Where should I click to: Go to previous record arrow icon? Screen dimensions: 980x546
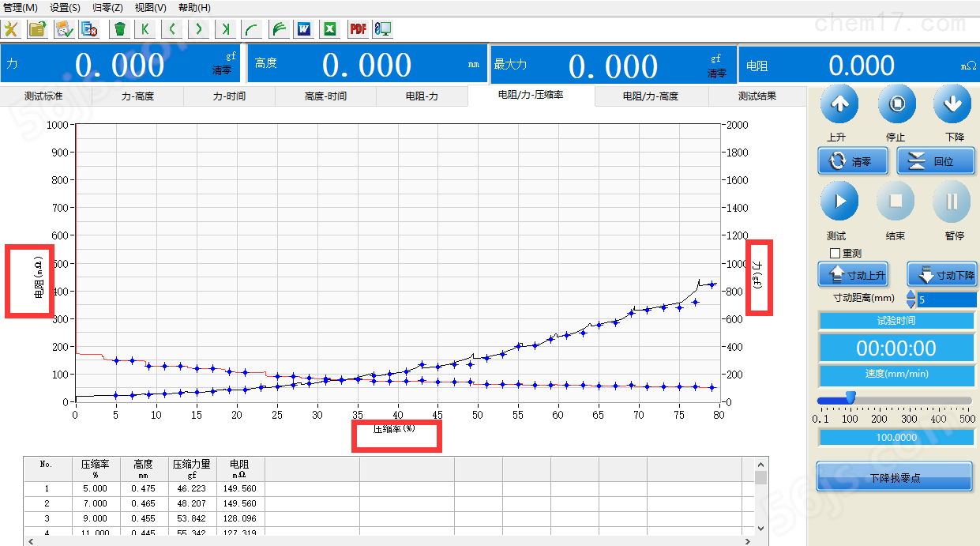172,29
